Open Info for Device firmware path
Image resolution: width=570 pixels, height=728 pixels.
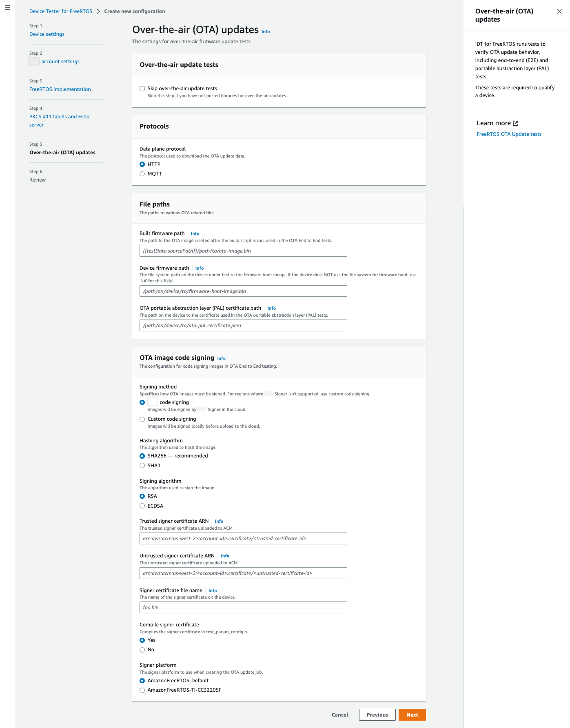coord(199,269)
